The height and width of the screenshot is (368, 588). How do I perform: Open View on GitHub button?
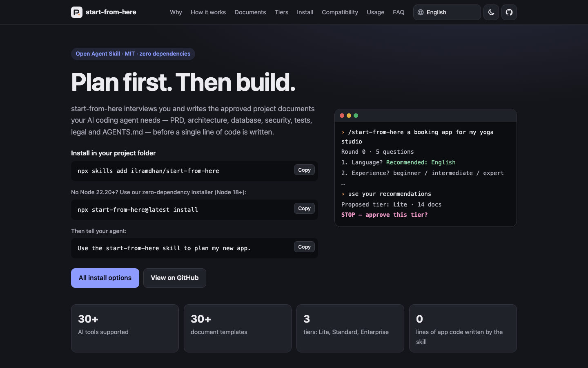click(x=175, y=278)
